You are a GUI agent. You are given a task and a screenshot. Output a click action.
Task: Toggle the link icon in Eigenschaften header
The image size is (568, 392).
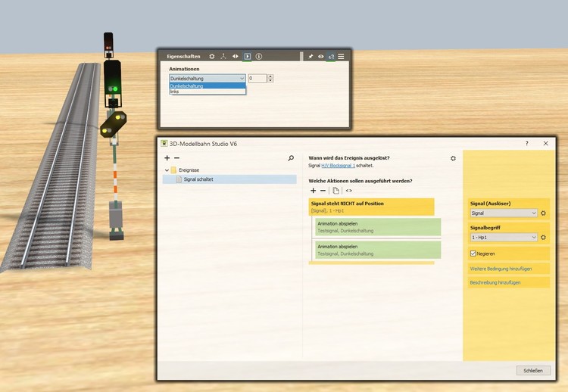(x=331, y=57)
